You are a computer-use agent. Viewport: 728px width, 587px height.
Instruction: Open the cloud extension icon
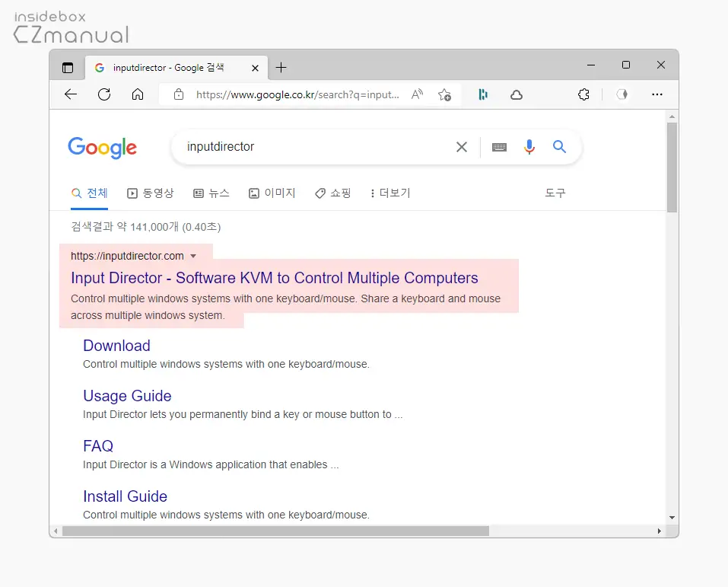[x=517, y=95]
